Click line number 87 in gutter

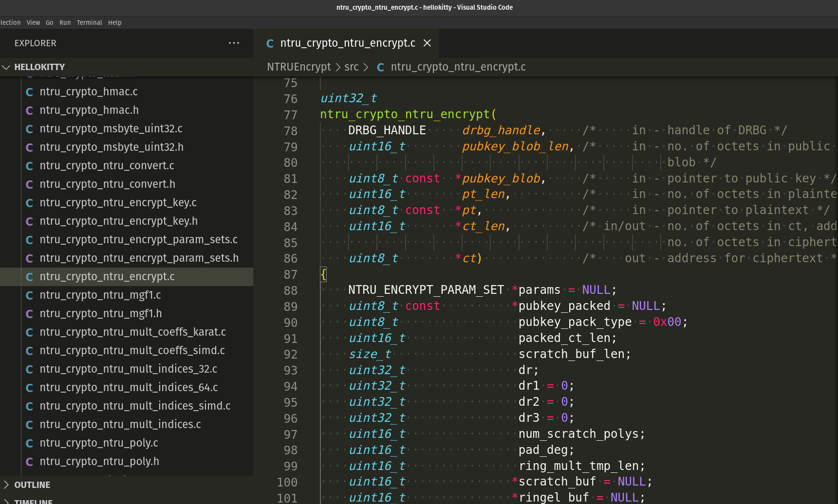[290, 275]
